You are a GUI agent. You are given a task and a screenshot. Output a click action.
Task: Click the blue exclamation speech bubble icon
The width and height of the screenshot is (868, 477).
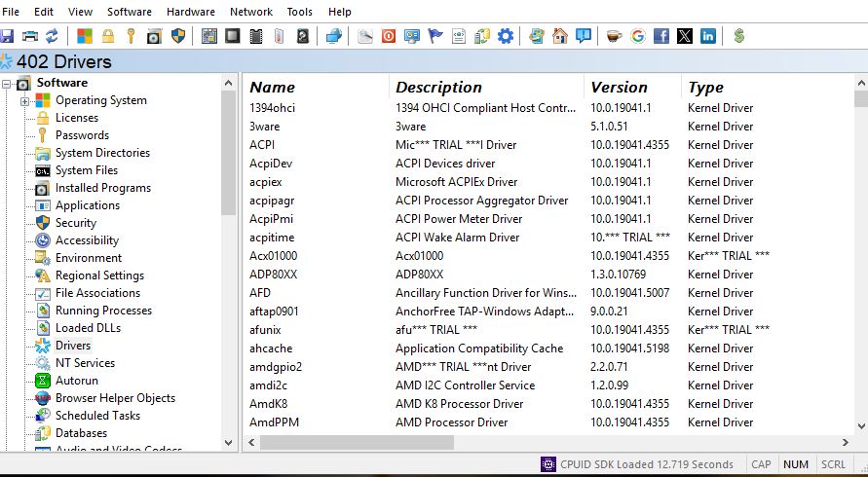[584, 37]
